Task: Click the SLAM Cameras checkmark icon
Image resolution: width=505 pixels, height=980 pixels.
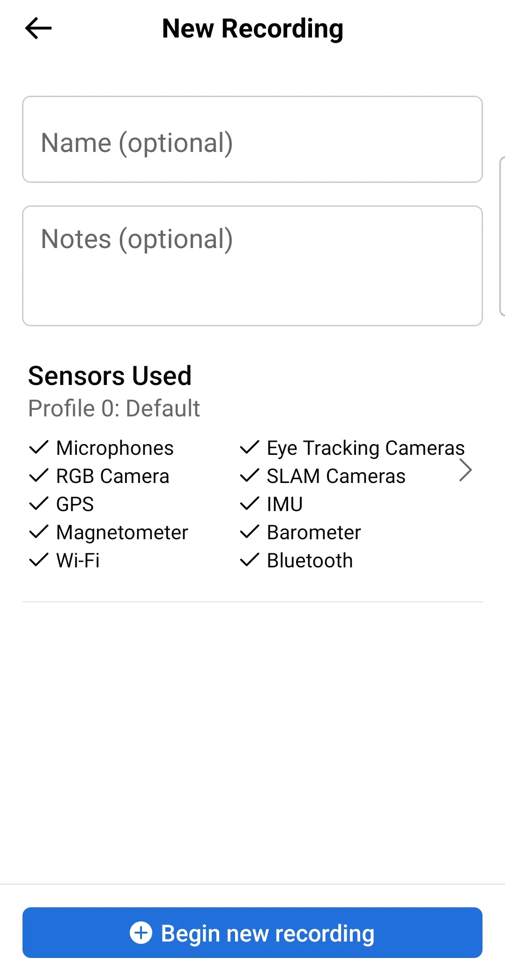Action: pyautogui.click(x=250, y=475)
